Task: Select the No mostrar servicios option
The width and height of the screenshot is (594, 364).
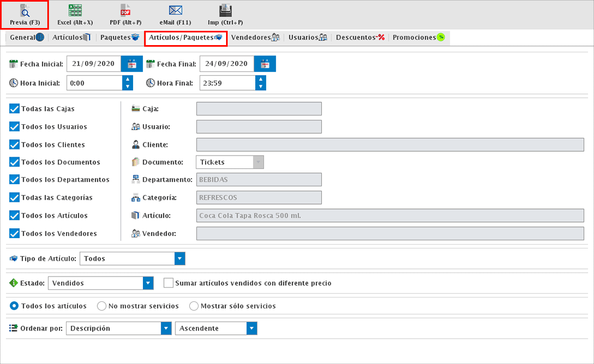Action: pos(102,306)
